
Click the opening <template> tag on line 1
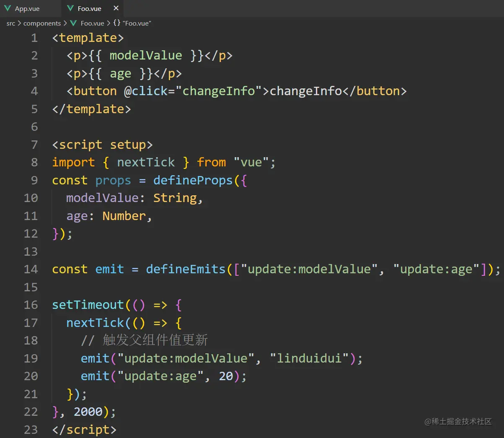tap(88, 38)
